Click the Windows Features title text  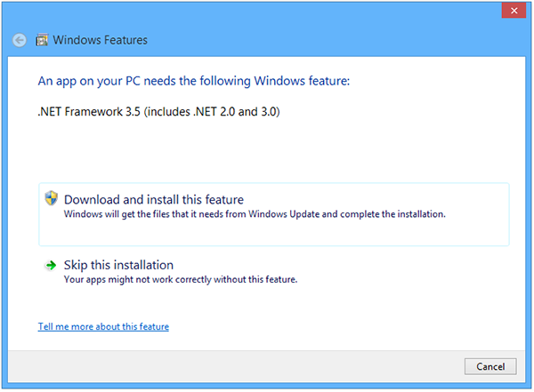pyautogui.click(x=100, y=40)
